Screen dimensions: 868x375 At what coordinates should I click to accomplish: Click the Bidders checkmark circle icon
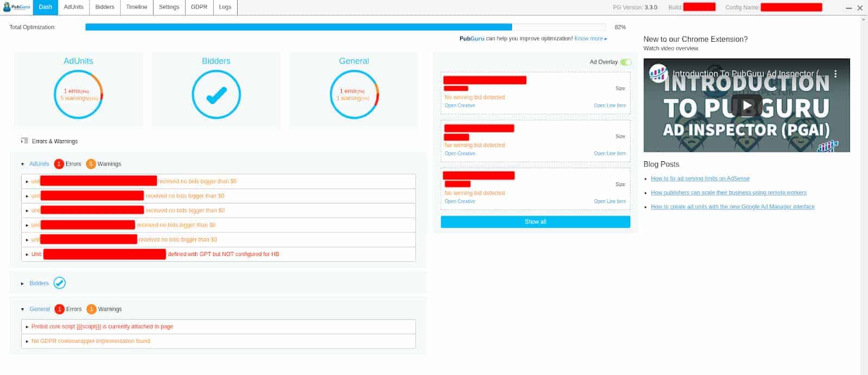click(216, 94)
